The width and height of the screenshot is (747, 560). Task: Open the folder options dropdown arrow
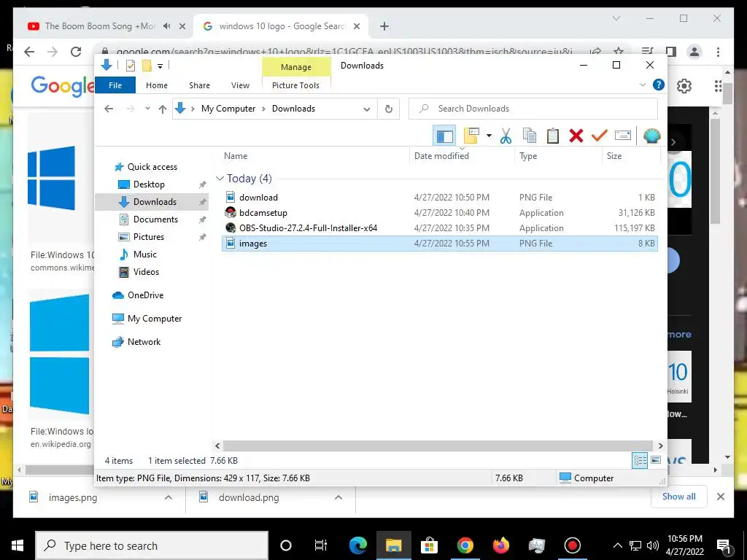click(489, 136)
